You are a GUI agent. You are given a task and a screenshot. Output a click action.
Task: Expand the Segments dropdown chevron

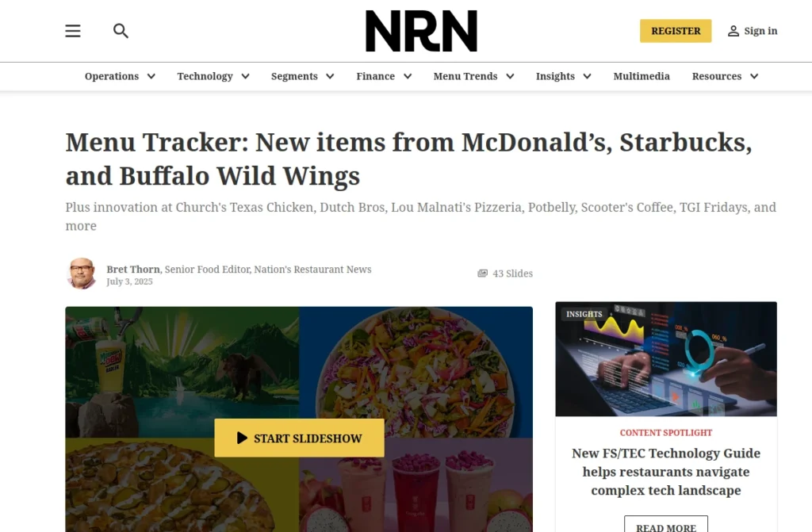[x=330, y=76]
